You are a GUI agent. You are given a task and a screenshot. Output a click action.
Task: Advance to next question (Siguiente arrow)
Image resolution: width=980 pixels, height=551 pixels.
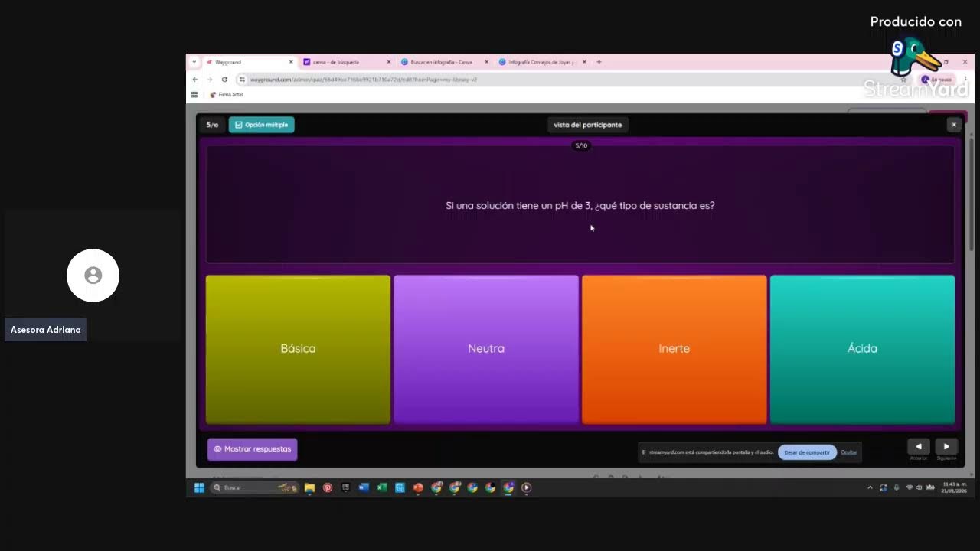point(946,447)
